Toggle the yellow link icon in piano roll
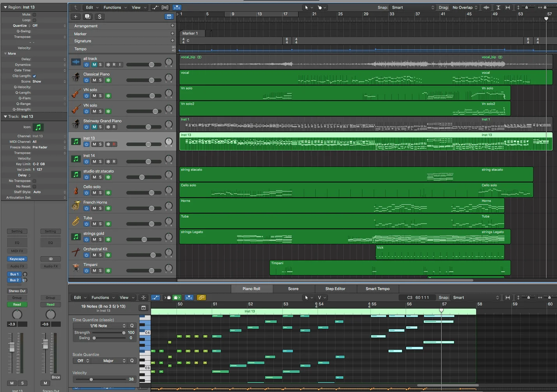 point(201,297)
